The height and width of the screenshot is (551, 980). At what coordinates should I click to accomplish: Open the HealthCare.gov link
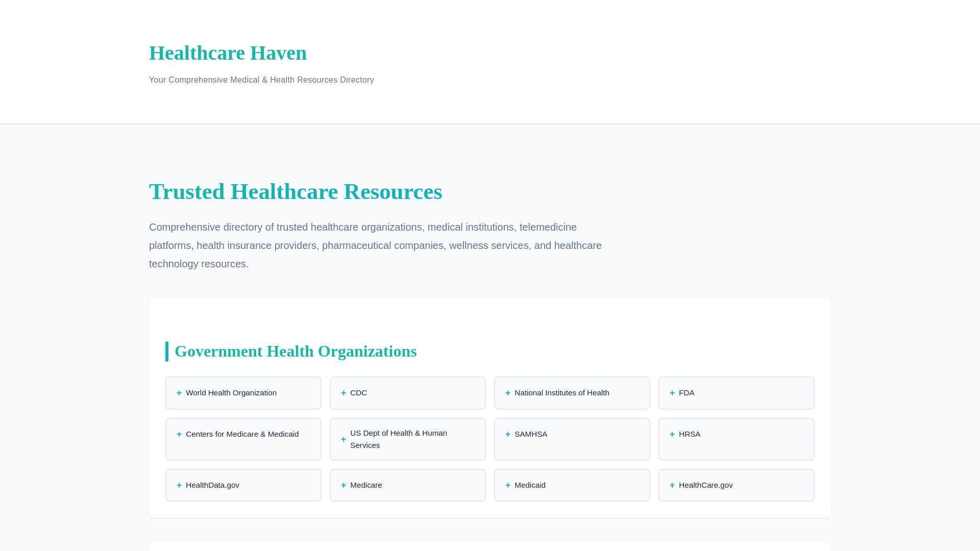[x=737, y=485]
